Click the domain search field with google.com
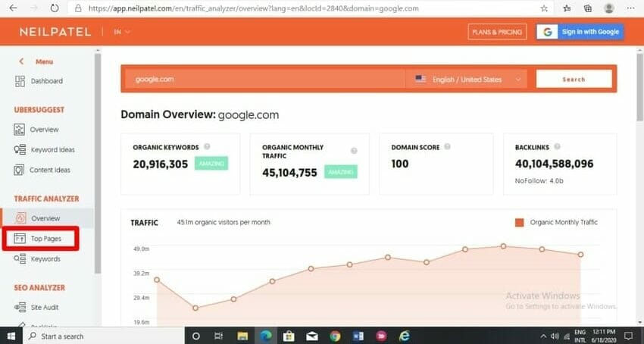The width and height of the screenshot is (644, 344). pyautogui.click(x=265, y=79)
